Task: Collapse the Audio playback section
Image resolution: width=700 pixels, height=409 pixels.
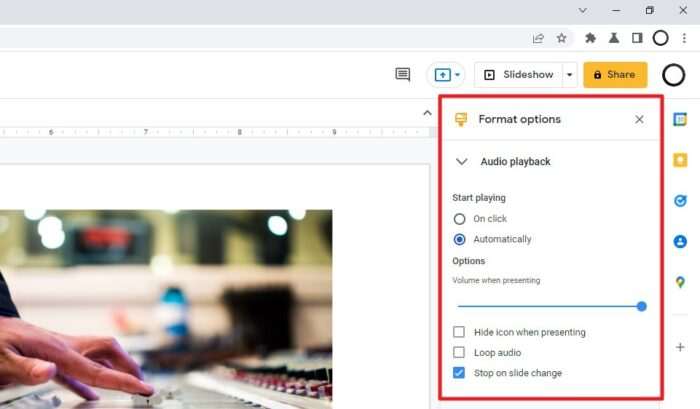Action: (462, 162)
